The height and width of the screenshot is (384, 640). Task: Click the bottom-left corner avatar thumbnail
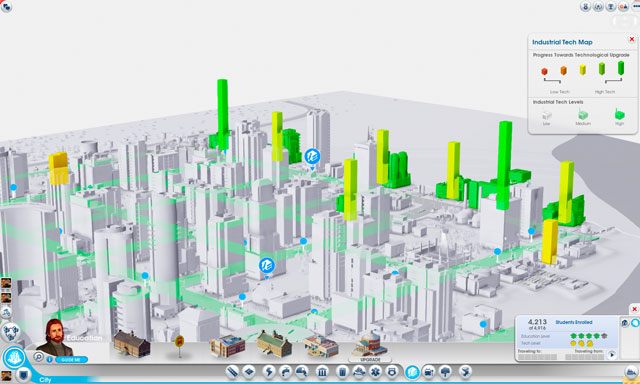(6, 376)
